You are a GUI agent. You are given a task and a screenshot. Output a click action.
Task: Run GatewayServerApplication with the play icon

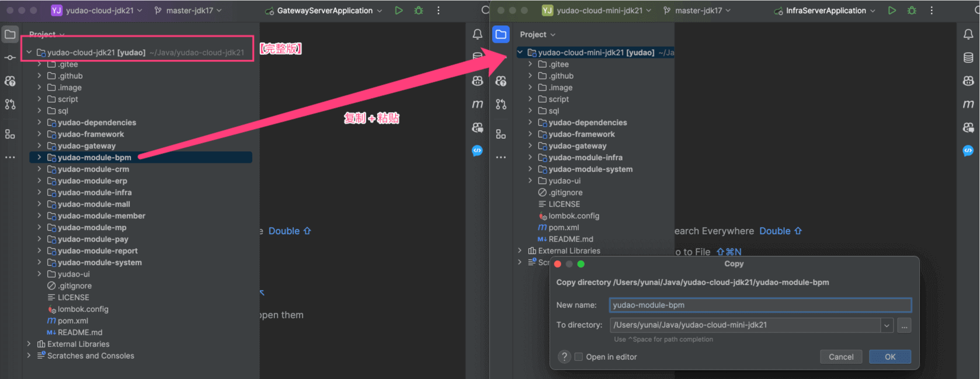coord(398,11)
